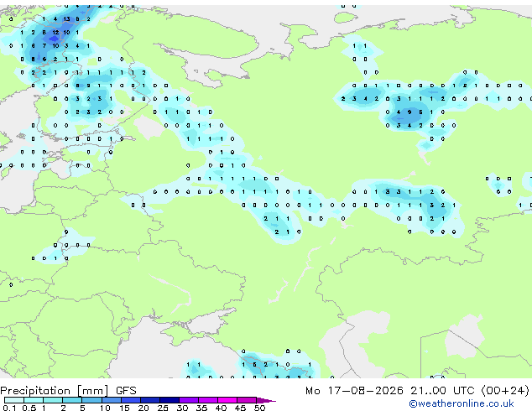Click the '35' legend scale label
Image resolution: width=532 pixels, height=411 pixels.
tap(201, 408)
